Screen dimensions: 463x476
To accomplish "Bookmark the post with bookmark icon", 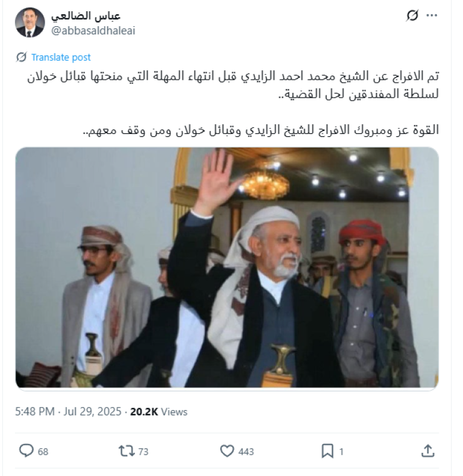I will [x=327, y=451].
